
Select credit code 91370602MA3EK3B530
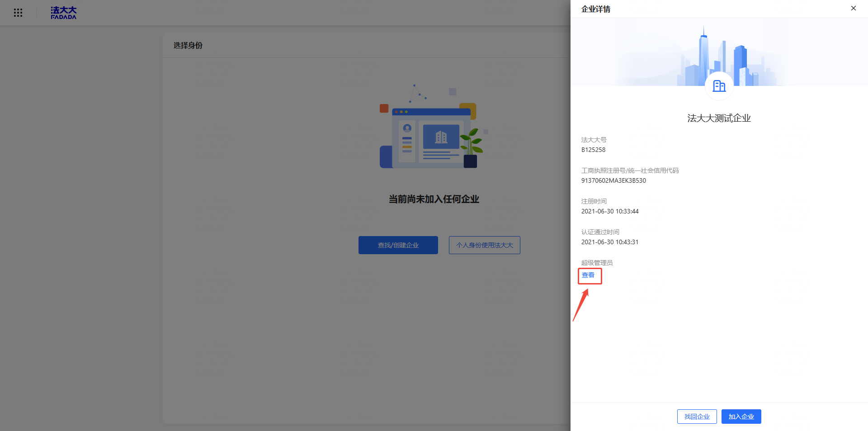[x=613, y=180]
